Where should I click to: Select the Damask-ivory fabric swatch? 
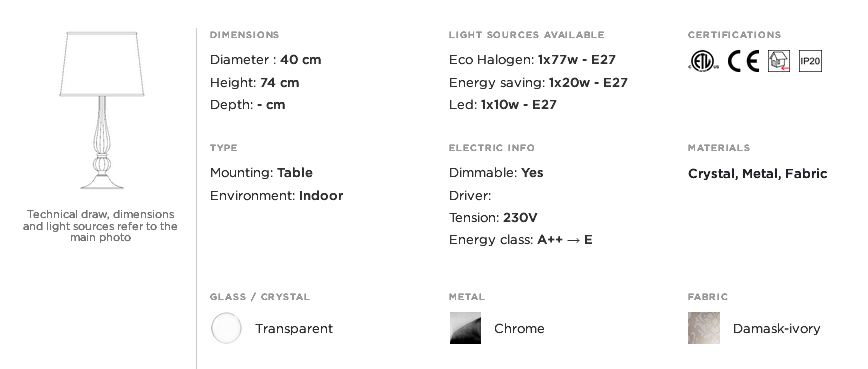704,328
